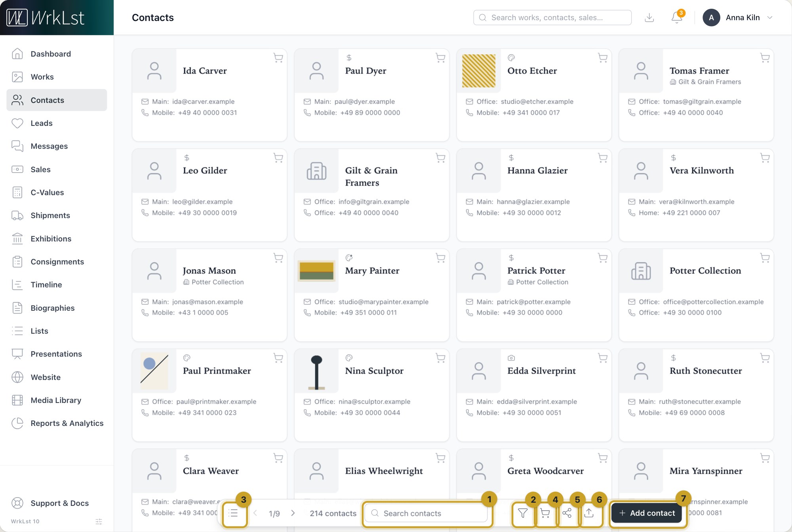Open Nina Sculptor's thumbnail image
792x532 pixels.
[x=316, y=371]
